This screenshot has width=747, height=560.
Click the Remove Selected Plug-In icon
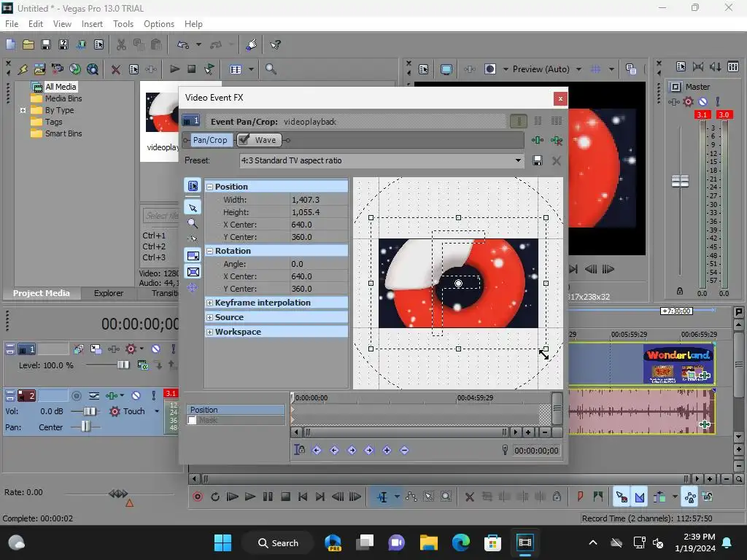(556, 140)
